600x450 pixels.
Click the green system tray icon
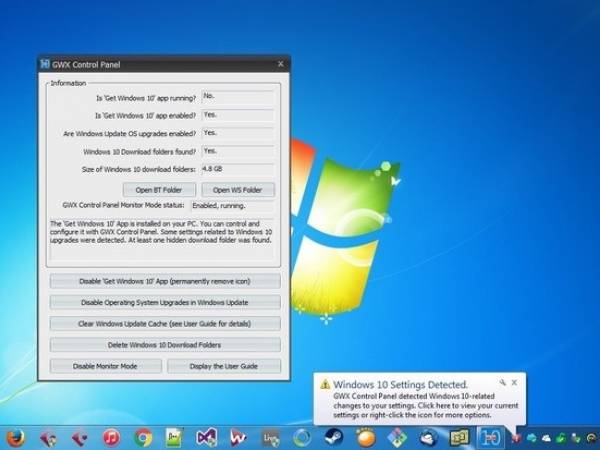(561, 438)
